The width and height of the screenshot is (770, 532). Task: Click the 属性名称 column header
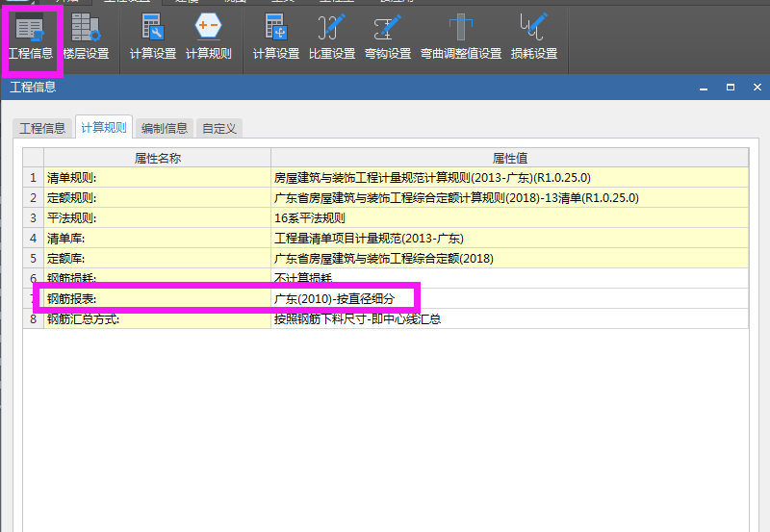coord(158,158)
